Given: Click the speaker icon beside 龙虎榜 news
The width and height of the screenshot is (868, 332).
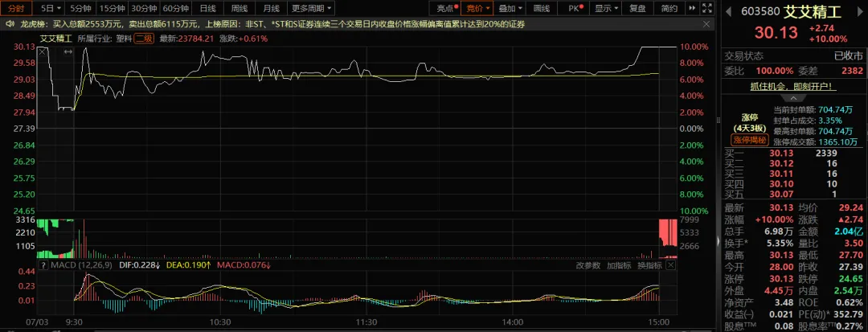Looking at the screenshot, I should [10, 24].
